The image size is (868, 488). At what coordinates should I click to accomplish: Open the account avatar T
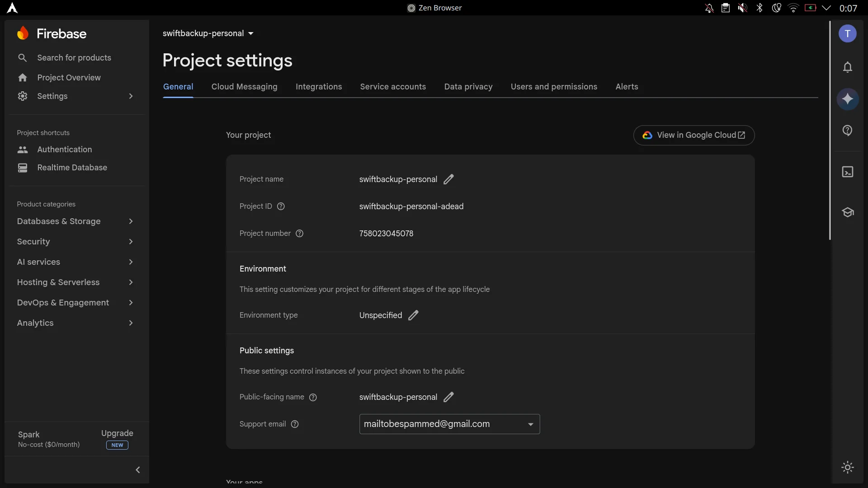point(848,33)
